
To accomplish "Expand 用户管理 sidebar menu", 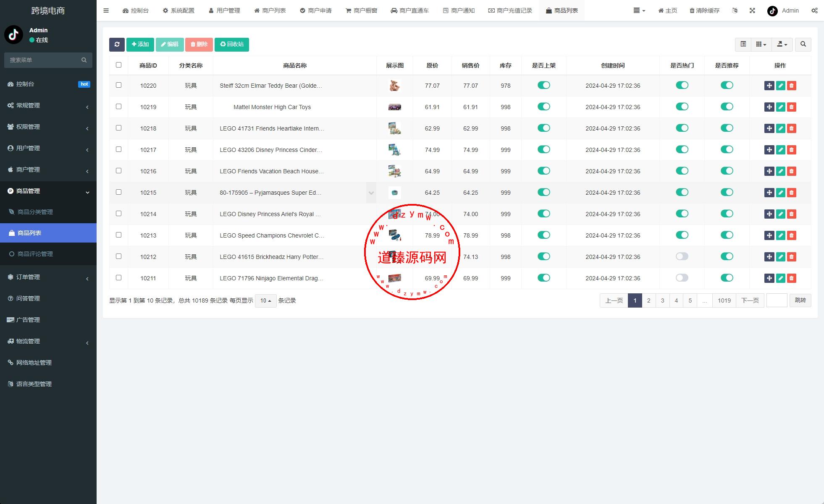I will pos(48,148).
